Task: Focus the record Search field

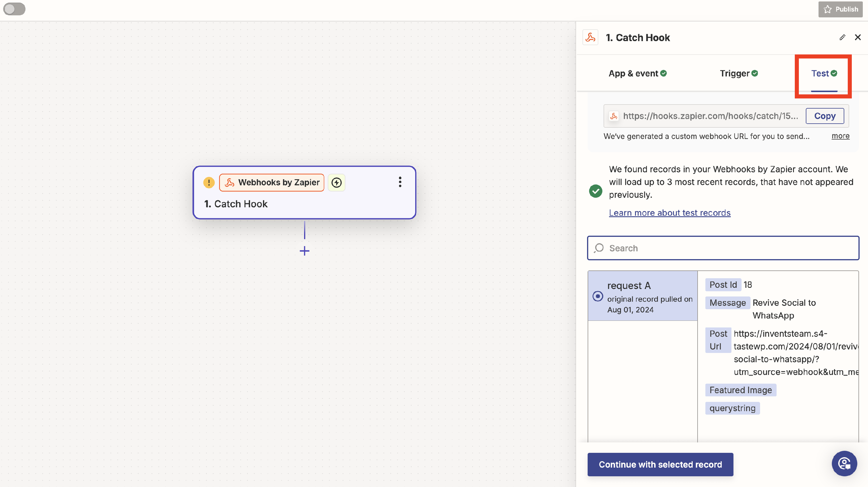Action: click(x=723, y=248)
